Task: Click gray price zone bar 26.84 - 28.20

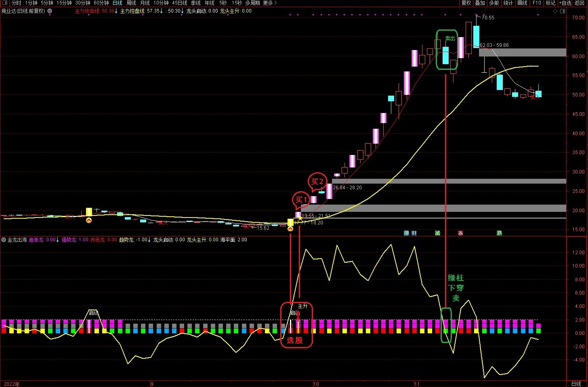Action: click(448, 181)
